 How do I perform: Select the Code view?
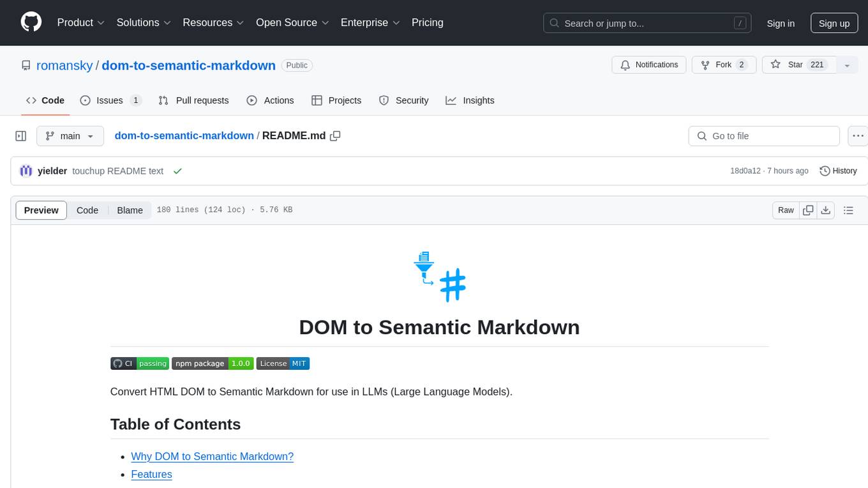[87, 210]
